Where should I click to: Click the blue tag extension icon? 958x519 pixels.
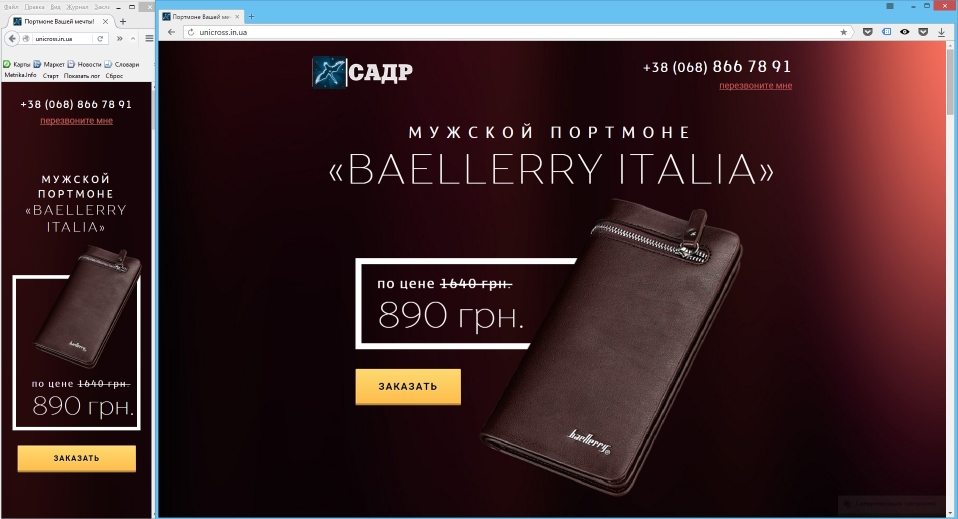(x=886, y=32)
